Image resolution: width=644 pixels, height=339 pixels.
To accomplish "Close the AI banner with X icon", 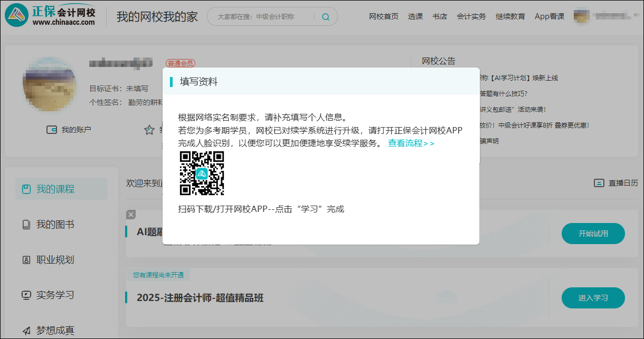I will [131, 215].
